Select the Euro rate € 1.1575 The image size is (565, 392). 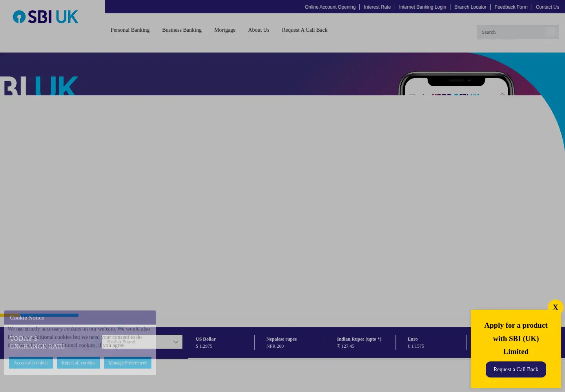pyautogui.click(x=416, y=343)
